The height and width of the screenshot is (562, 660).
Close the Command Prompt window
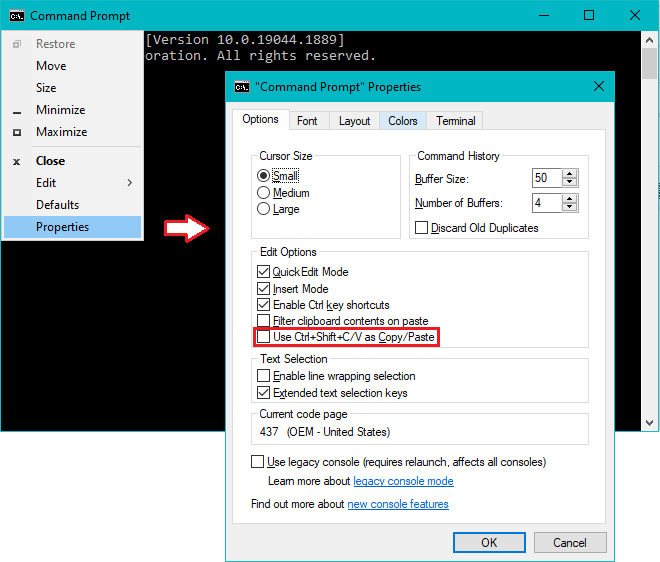pyautogui.click(x=635, y=16)
